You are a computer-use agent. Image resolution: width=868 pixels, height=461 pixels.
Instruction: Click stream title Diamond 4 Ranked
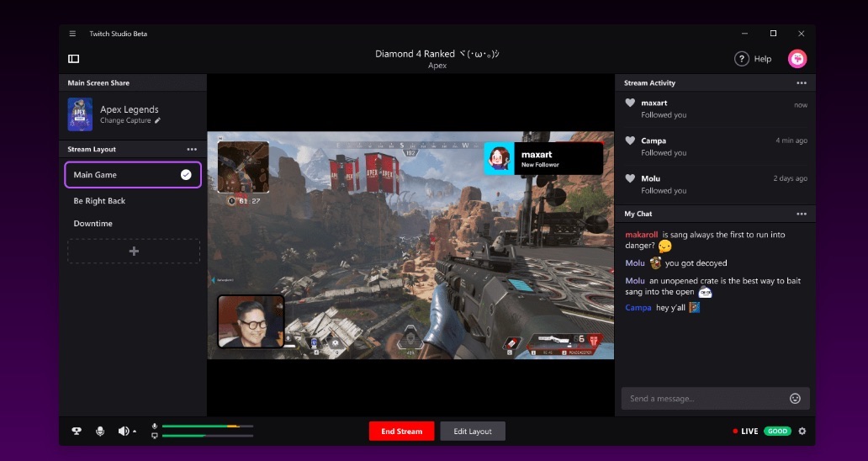[x=437, y=54]
